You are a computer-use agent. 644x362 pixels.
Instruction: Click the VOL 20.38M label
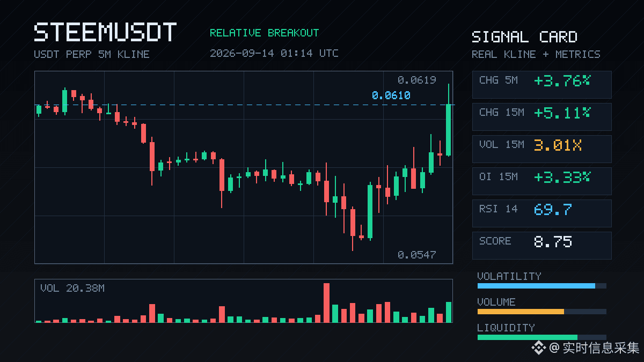72,289
